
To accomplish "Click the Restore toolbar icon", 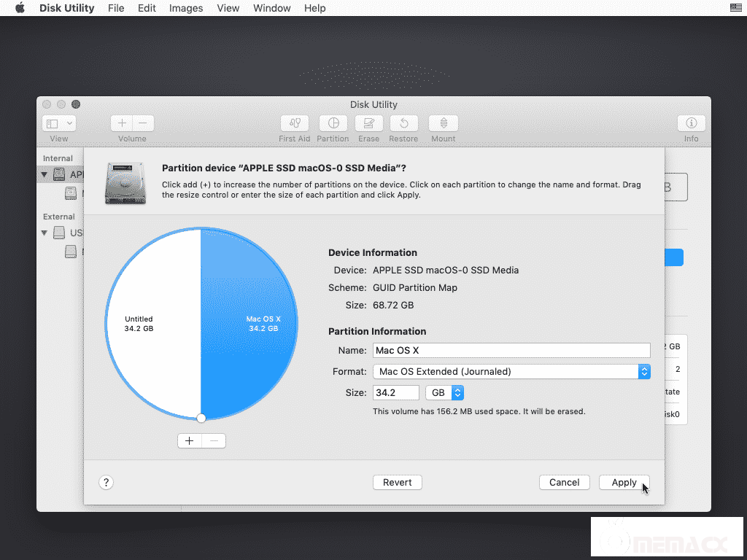I will pos(403,123).
